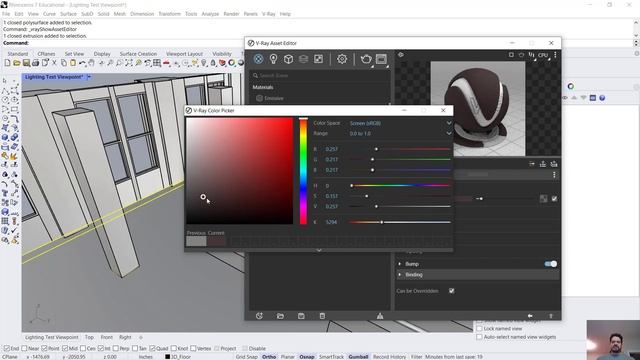Switch to the Display toolbar tab
Viewport: 640px width, 360px height.
(x=102, y=54)
